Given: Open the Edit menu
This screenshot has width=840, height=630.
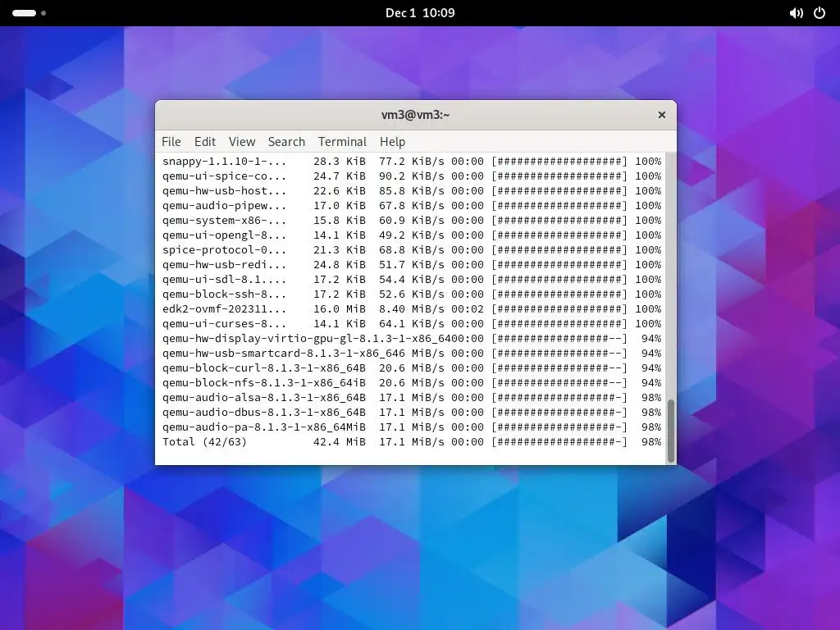Looking at the screenshot, I should 204,141.
